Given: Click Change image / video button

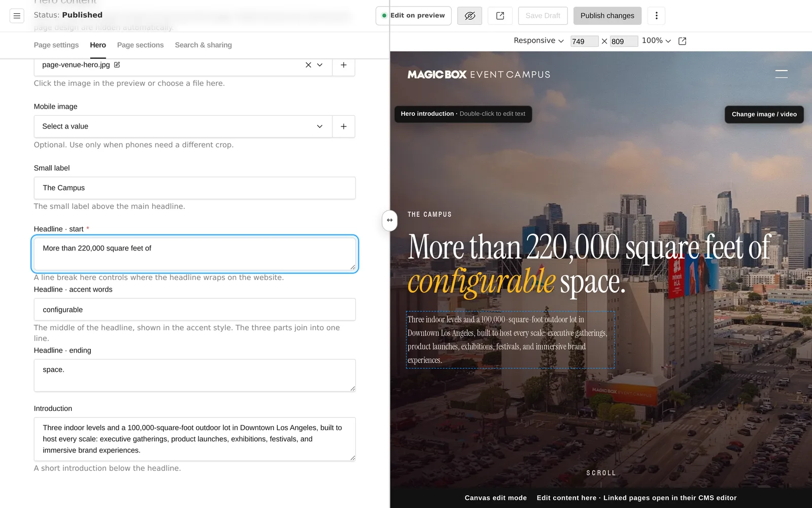Looking at the screenshot, I should (x=764, y=114).
